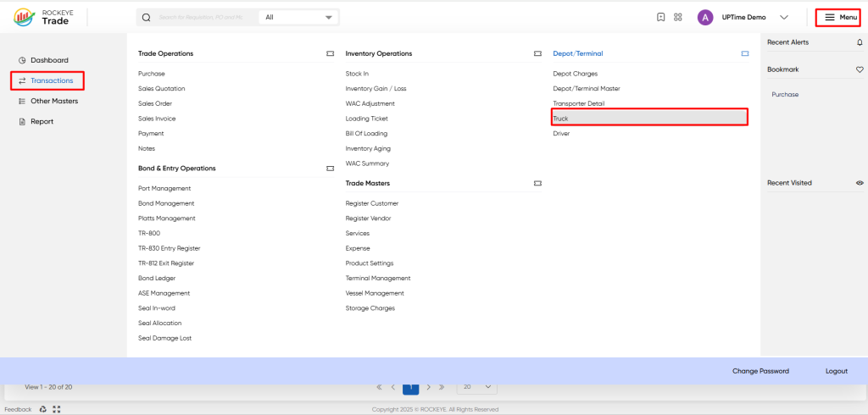
Task: Click the Depot/Terminal section icon
Action: tap(745, 53)
